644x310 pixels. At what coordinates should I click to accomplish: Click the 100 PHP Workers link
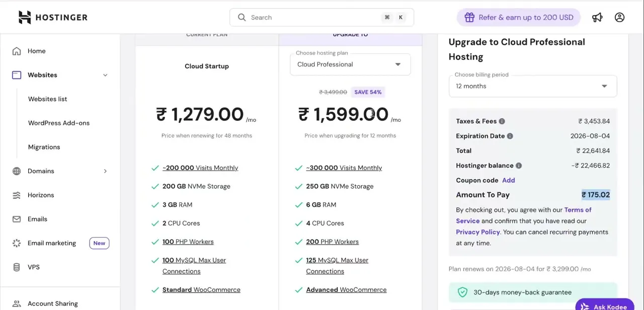point(188,242)
